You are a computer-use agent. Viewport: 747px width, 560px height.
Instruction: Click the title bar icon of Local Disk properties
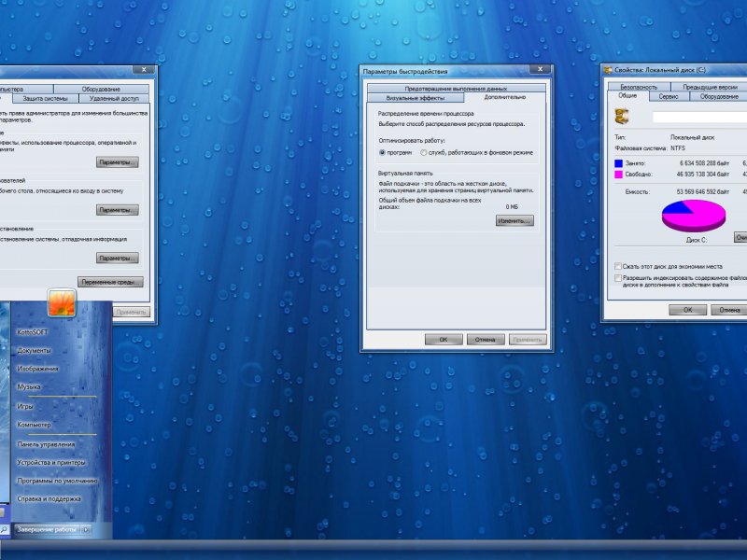[x=608, y=70]
